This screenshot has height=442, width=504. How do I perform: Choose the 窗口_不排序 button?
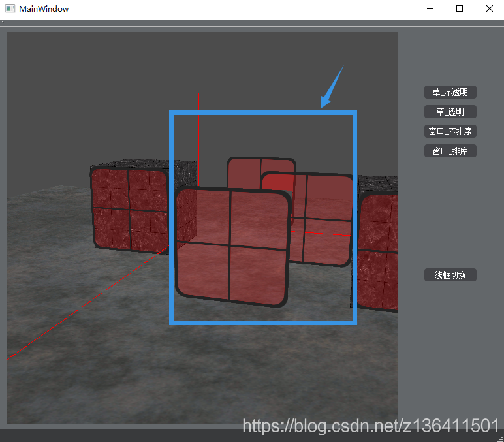(450, 131)
